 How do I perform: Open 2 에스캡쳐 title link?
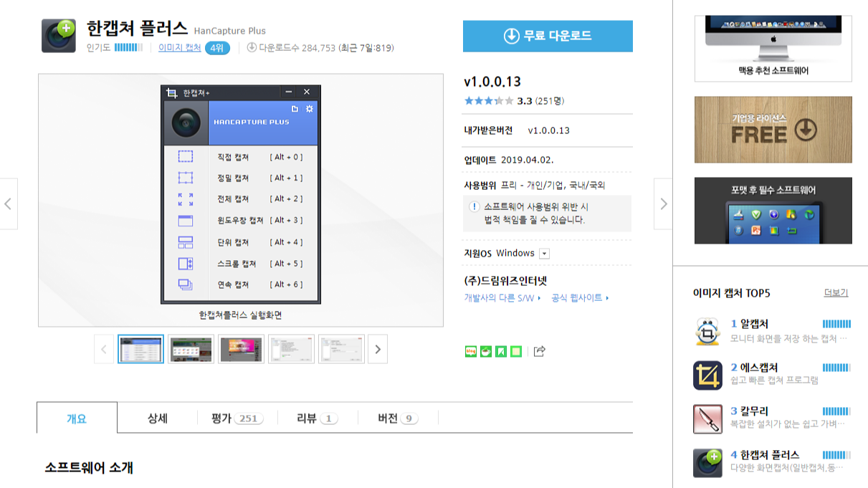pos(754,368)
